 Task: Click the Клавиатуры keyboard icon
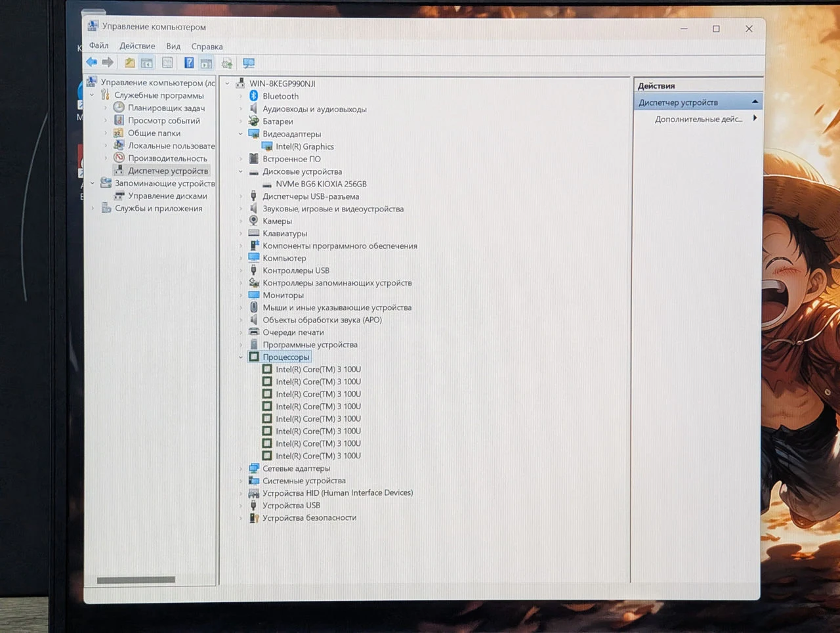(x=254, y=233)
